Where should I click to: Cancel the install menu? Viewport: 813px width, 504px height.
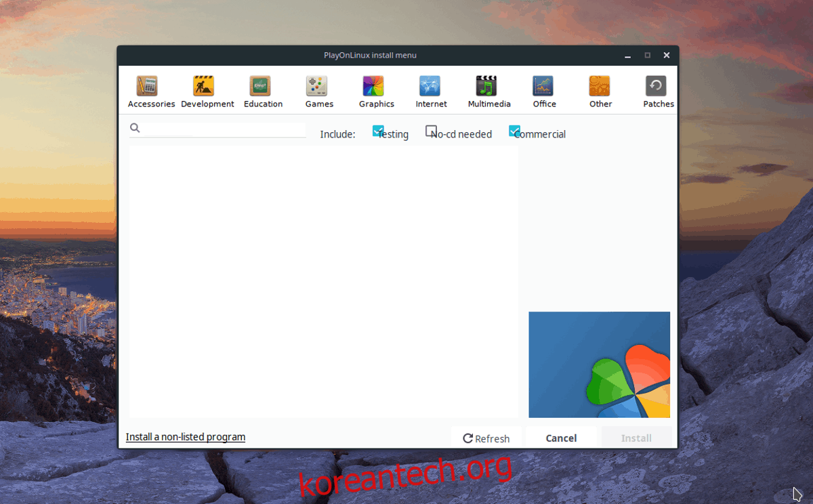pyautogui.click(x=562, y=438)
